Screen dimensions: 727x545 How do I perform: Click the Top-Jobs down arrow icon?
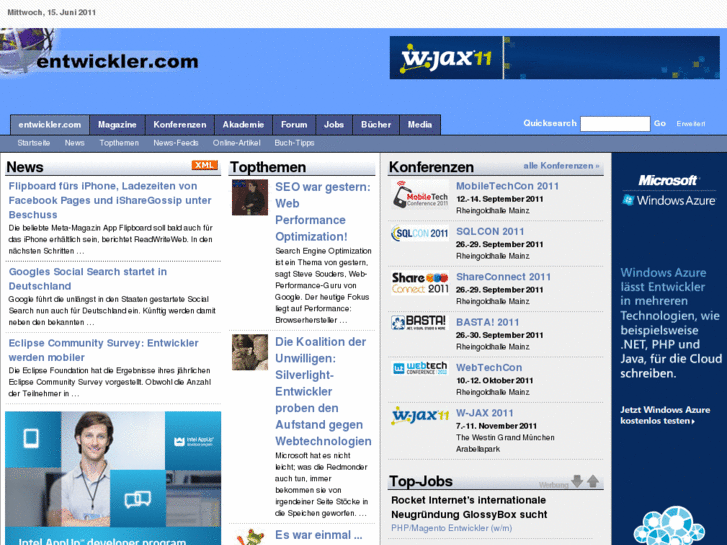577,481
